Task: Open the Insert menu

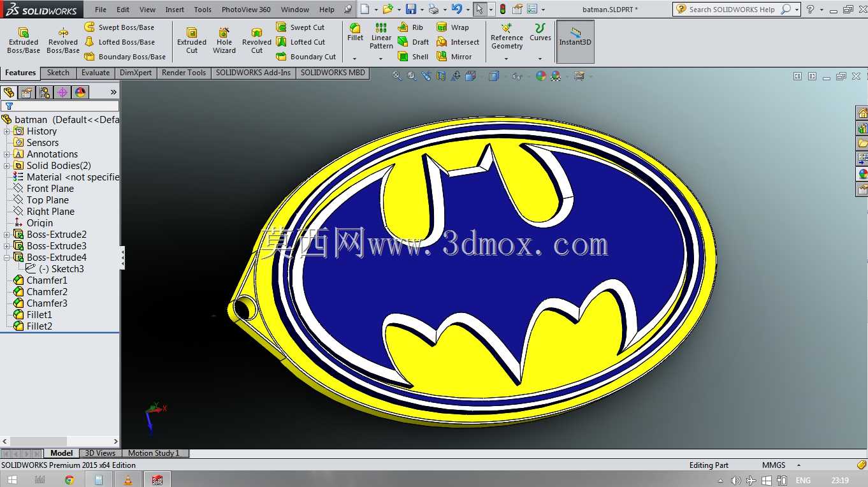Action: click(175, 10)
